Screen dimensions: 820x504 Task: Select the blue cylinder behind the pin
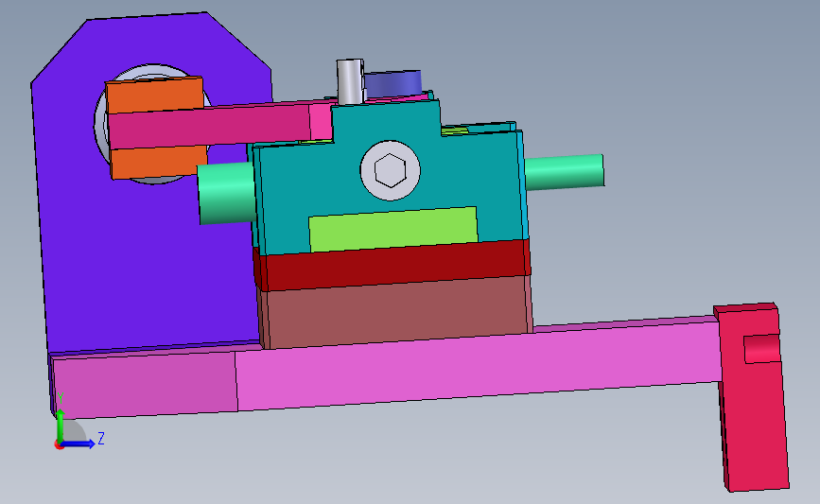pyautogui.click(x=393, y=83)
